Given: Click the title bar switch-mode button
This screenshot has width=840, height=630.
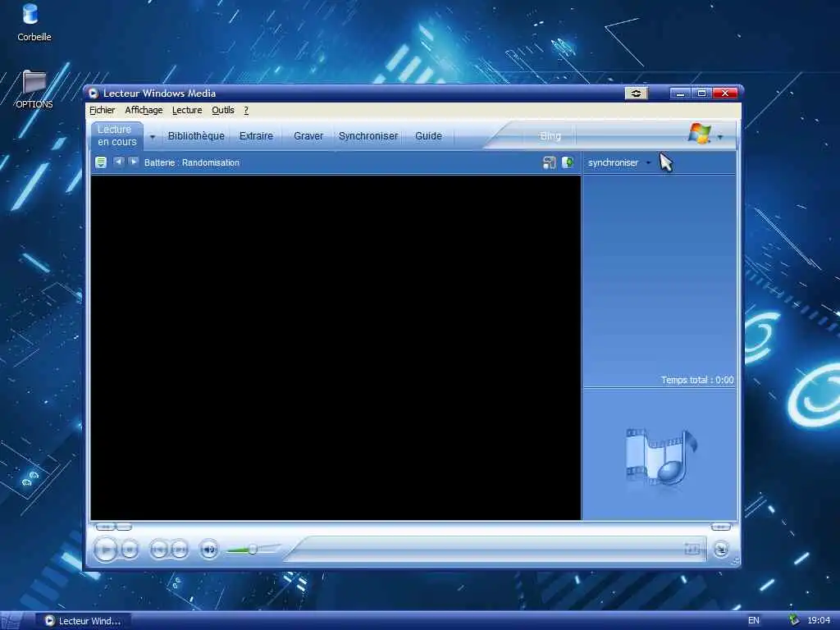Looking at the screenshot, I should click(636, 94).
